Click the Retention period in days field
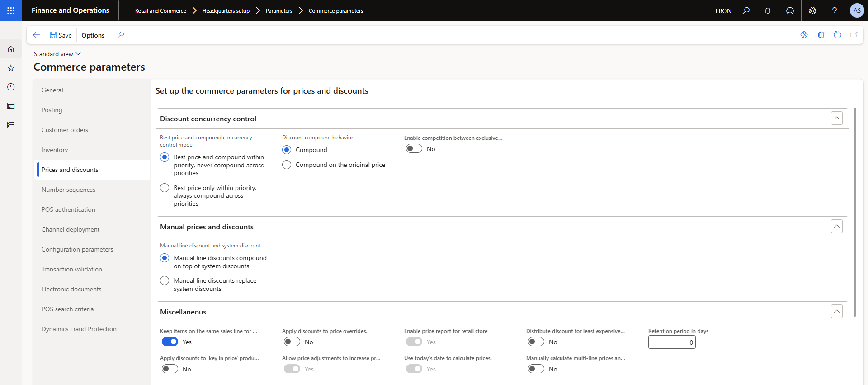868x385 pixels. pyautogui.click(x=671, y=342)
